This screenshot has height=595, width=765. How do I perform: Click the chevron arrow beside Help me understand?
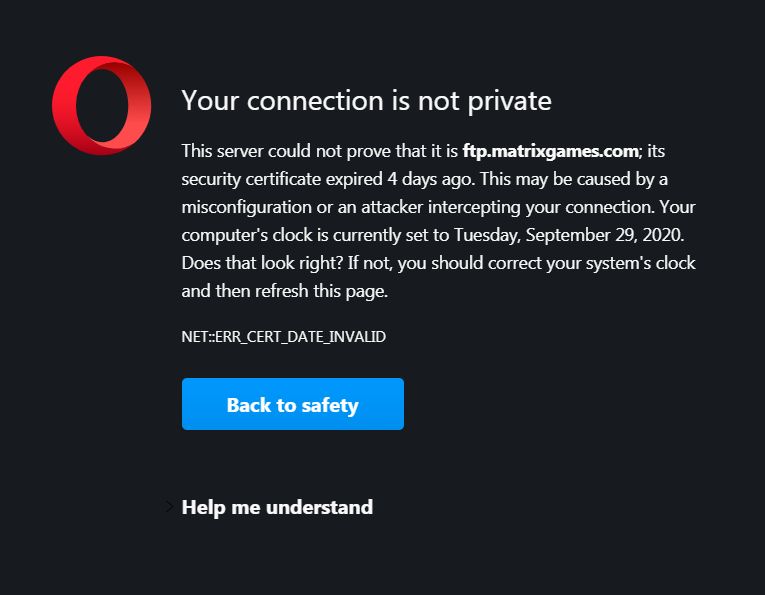click(x=169, y=507)
